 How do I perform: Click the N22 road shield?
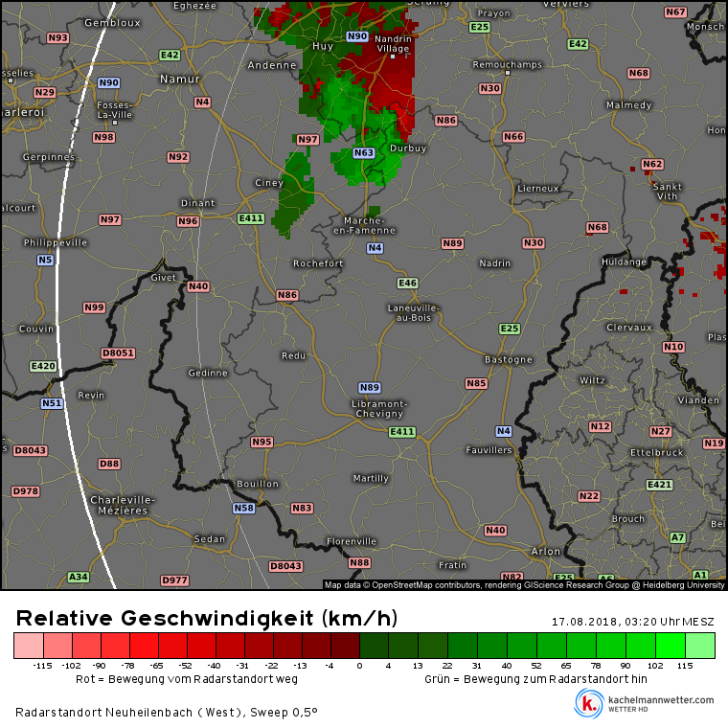click(x=589, y=496)
